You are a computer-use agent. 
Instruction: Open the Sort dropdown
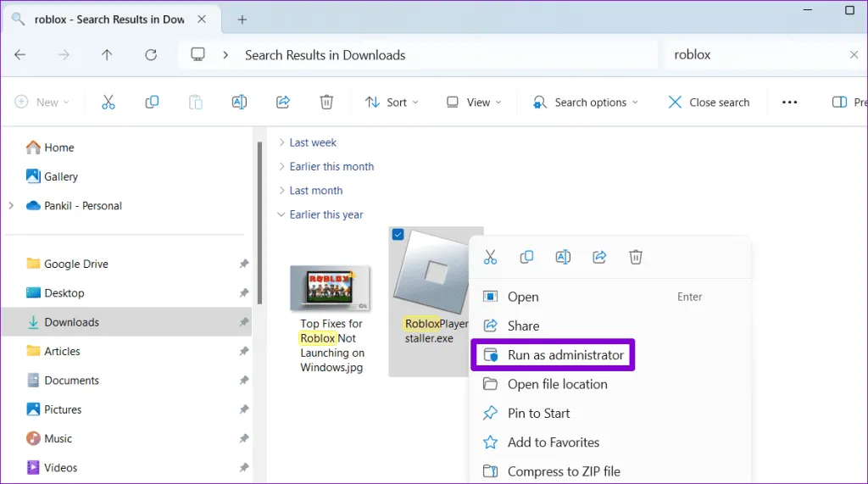[392, 102]
